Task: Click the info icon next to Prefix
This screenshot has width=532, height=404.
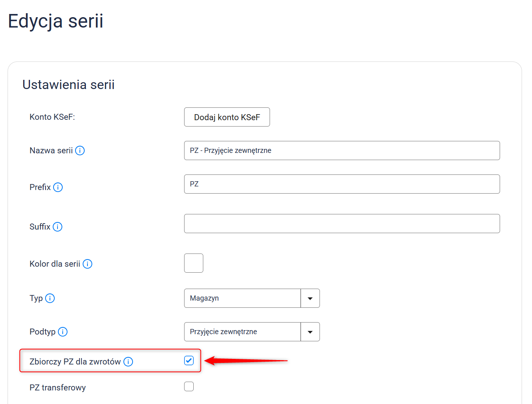Action: tap(58, 187)
